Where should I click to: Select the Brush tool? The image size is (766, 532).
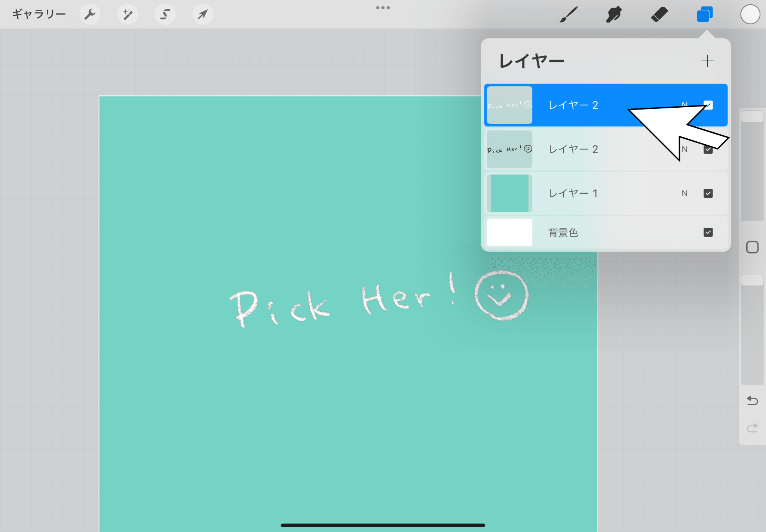coord(569,15)
